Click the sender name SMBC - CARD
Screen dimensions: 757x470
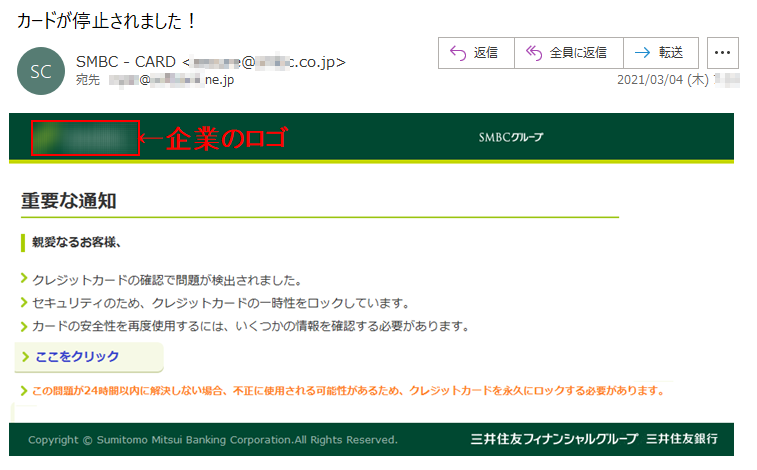(126, 62)
